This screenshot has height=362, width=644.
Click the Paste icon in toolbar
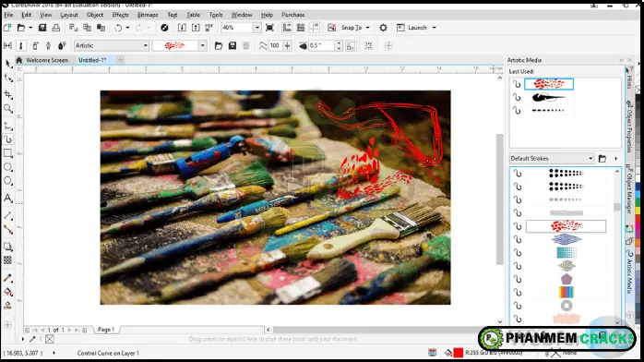pos(101,28)
